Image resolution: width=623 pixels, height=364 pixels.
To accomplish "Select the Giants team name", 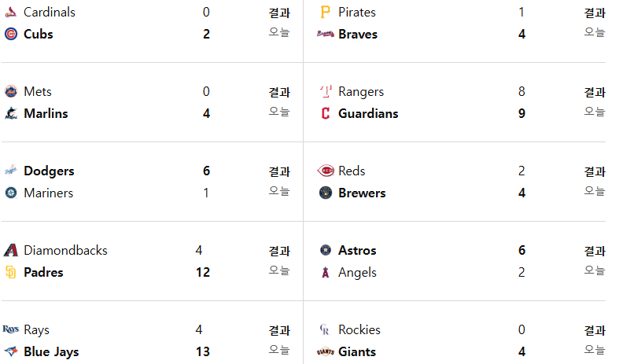I will [357, 351].
